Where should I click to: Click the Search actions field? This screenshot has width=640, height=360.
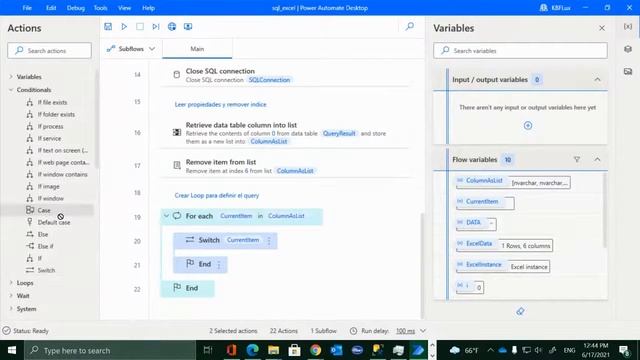click(49, 51)
